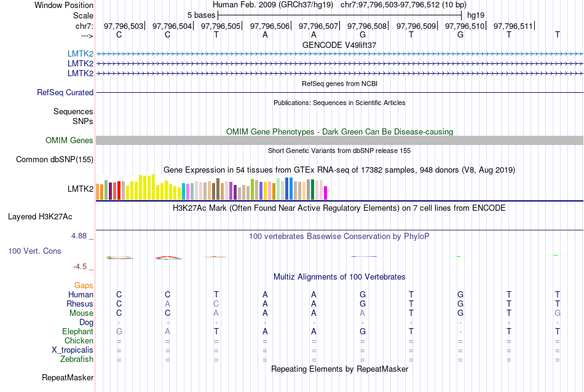Click the Gene Expression in 54 tissues title
This screenshot has width=584, height=392.
tap(339, 170)
